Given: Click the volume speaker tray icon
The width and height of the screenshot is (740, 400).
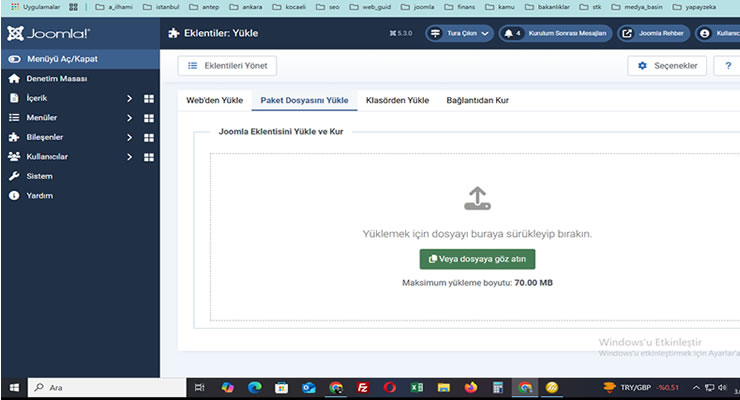Looking at the screenshot, I should 722,388.
